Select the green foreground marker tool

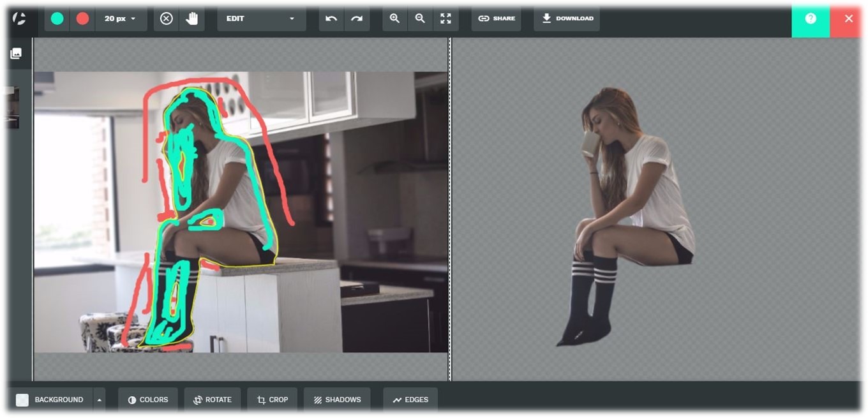(57, 19)
